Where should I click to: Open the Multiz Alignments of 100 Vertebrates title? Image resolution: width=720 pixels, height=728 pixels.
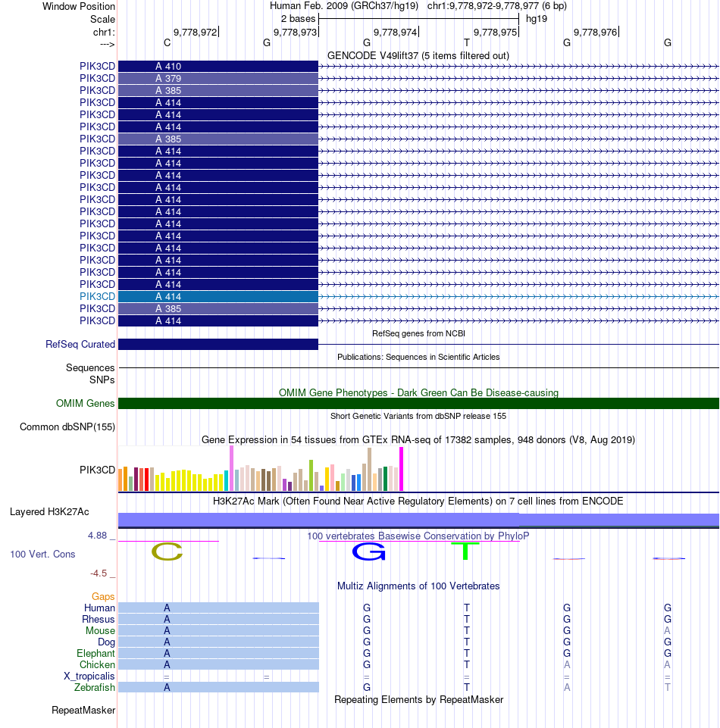pos(418,586)
